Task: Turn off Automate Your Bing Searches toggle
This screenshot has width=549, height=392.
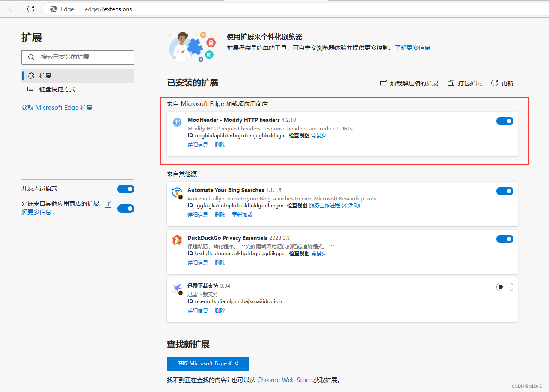Action: point(505,191)
